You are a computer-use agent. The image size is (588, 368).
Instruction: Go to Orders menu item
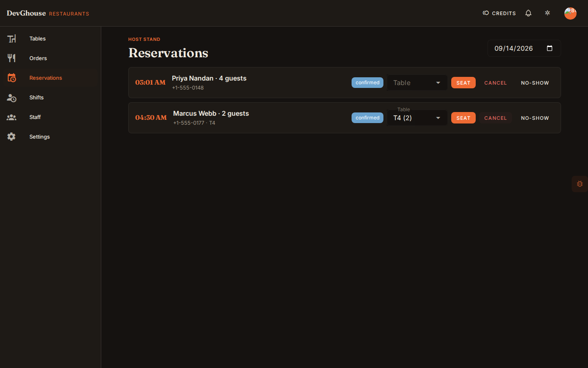(x=50, y=58)
